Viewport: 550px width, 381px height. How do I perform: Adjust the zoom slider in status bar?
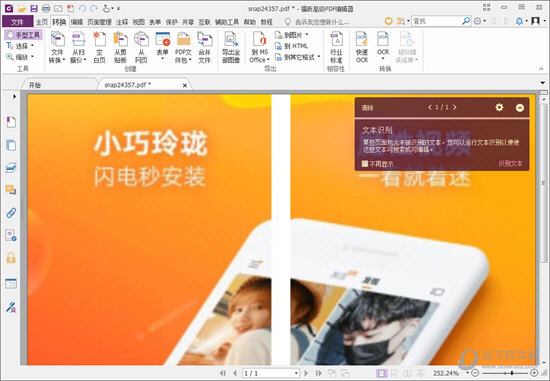(x=512, y=373)
